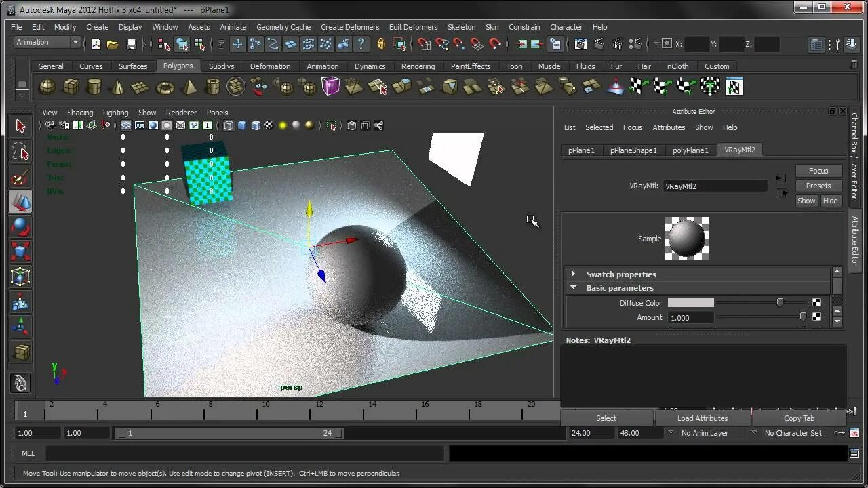Create a polygon sphere from the shelf
This screenshot has width=868, height=488.
(47, 87)
